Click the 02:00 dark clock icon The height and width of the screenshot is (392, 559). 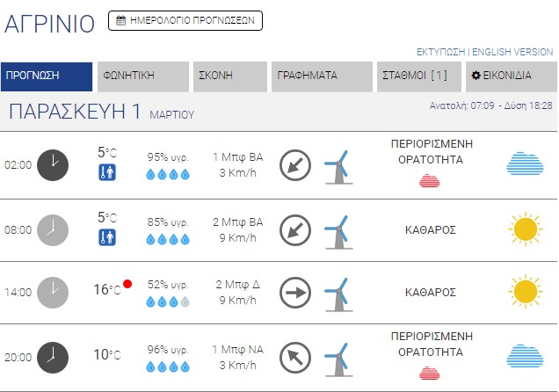(53, 164)
